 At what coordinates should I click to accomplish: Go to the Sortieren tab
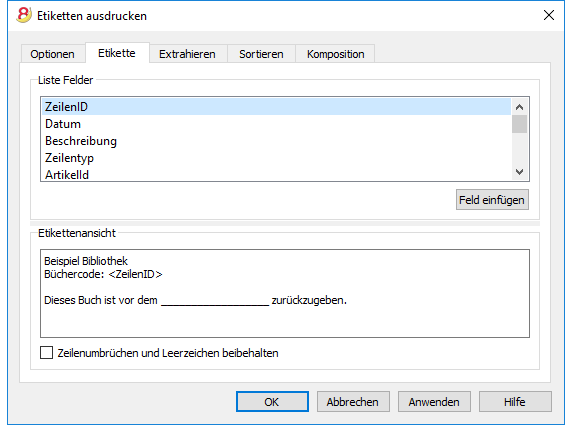click(x=261, y=54)
